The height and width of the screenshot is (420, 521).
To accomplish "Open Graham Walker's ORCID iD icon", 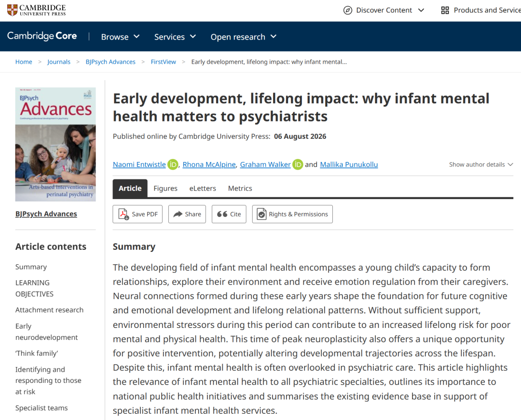I will pyautogui.click(x=298, y=164).
